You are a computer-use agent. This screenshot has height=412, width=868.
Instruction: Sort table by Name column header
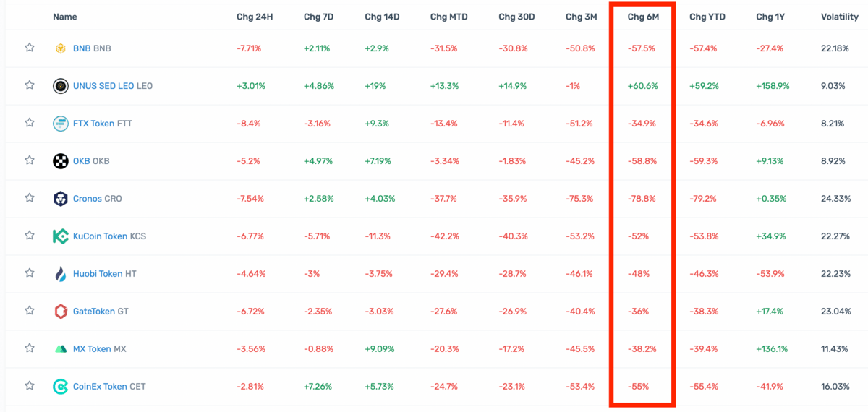(x=65, y=17)
